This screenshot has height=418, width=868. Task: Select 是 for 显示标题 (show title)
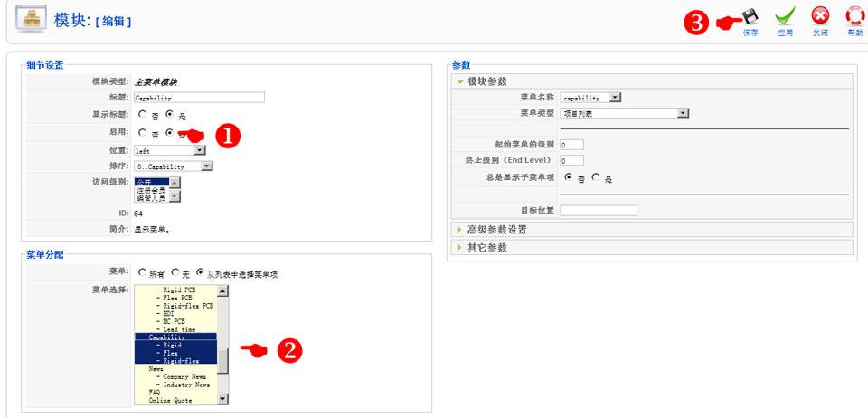[169, 115]
